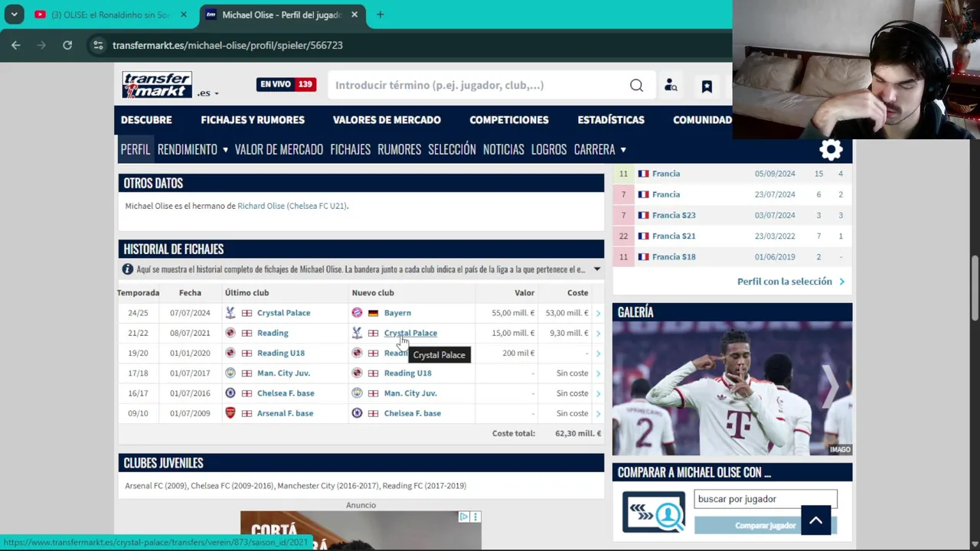Viewport: 980px width, 551px height.
Task: Open the user search icon
Action: 671,86
